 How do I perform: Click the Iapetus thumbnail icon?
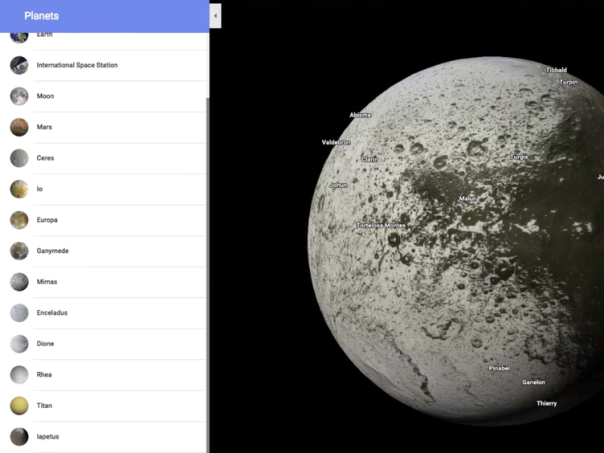(x=19, y=436)
